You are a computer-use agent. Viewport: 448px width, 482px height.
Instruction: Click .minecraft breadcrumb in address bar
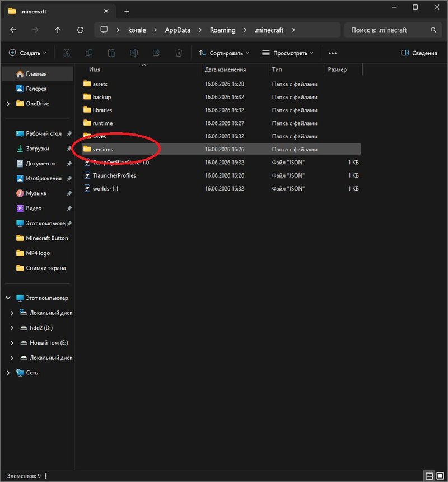click(269, 30)
